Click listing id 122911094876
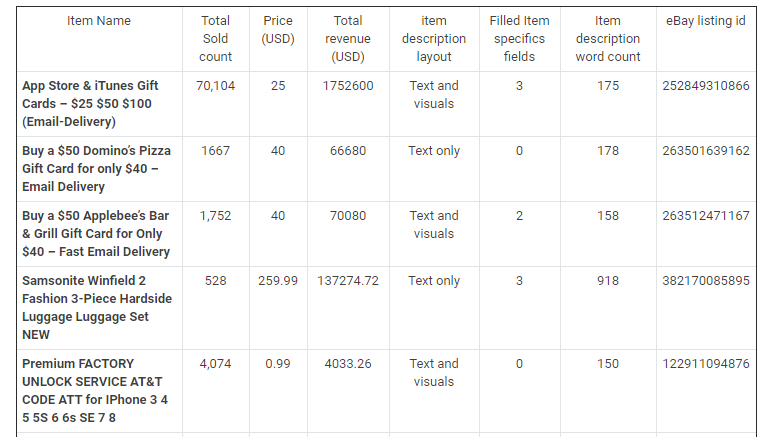Screen dimensions: 774x437 pyautogui.click(x=706, y=364)
